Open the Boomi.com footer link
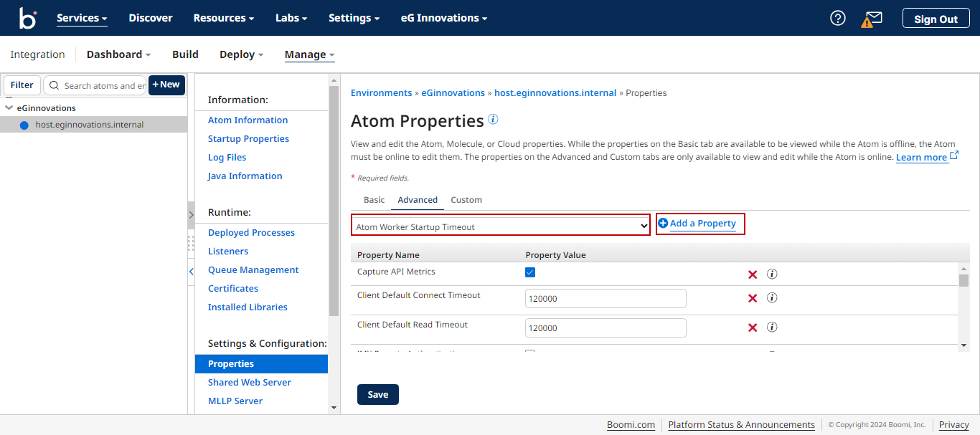 point(631,425)
